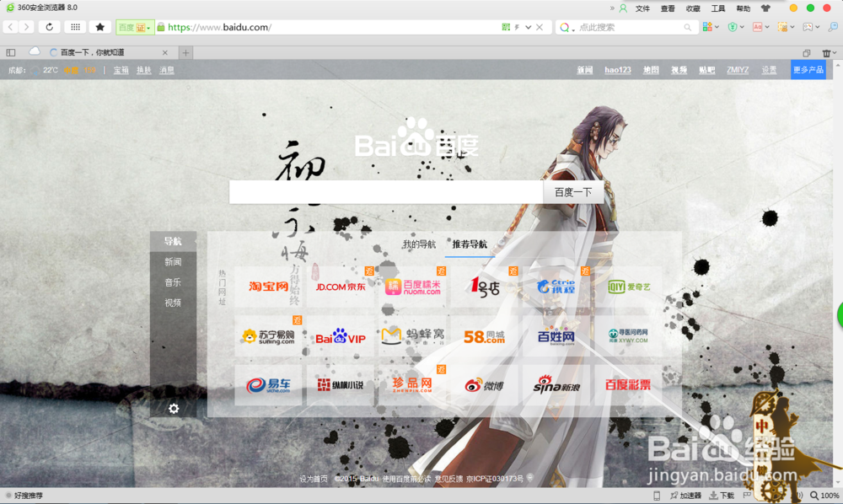Select 新闻 in the left sidebar
Image resolution: width=843 pixels, height=504 pixels.
173,261
